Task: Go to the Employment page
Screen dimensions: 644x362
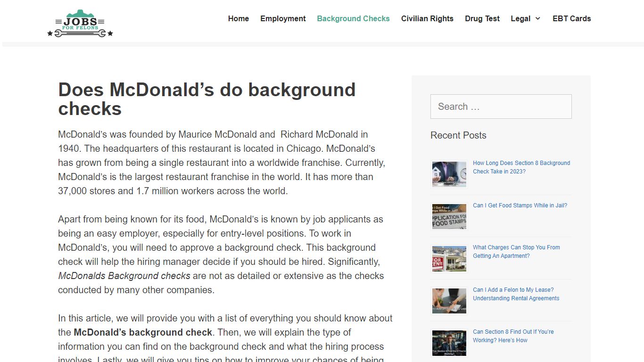Action: coord(283,18)
